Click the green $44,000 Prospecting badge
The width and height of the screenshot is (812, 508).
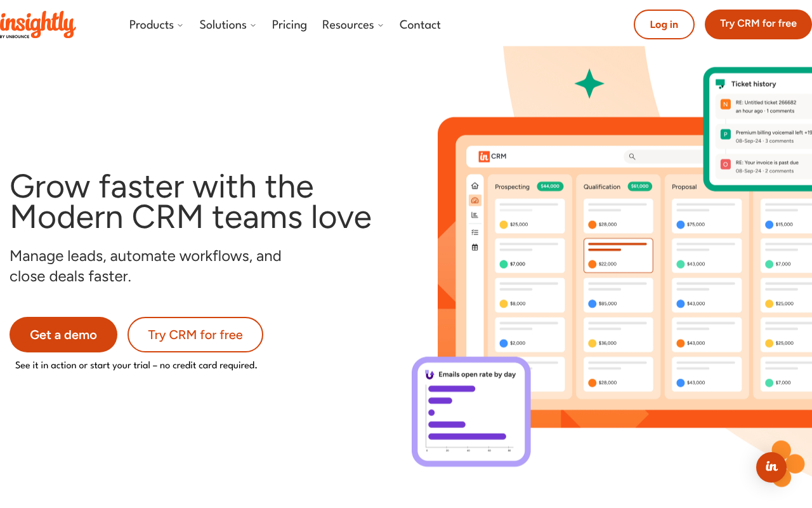(549, 187)
